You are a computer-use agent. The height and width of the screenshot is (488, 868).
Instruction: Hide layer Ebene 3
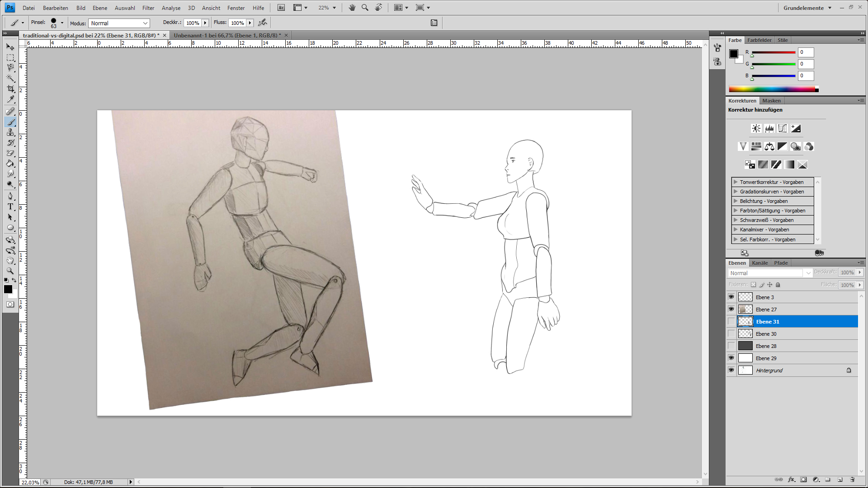coord(731,297)
